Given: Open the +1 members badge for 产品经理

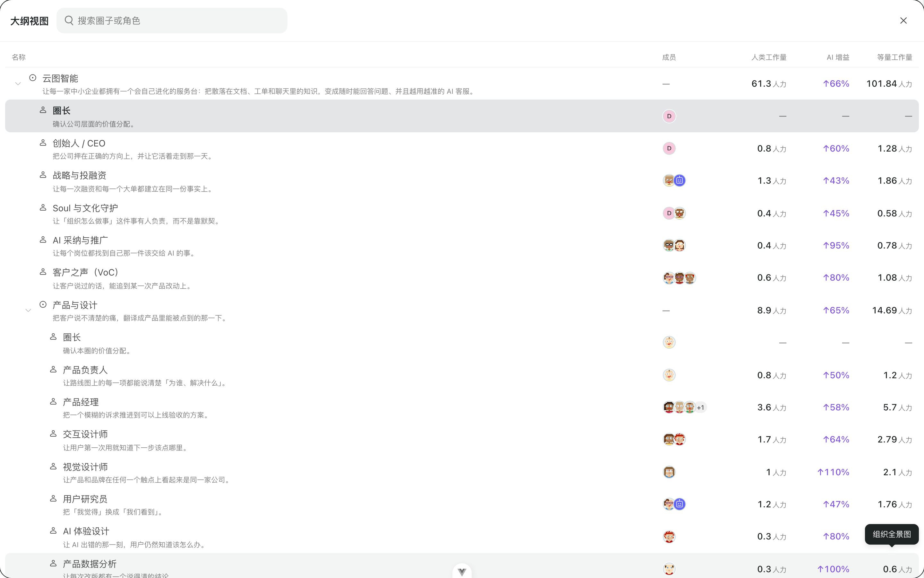Looking at the screenshot, I should click(x=700, y=407).
